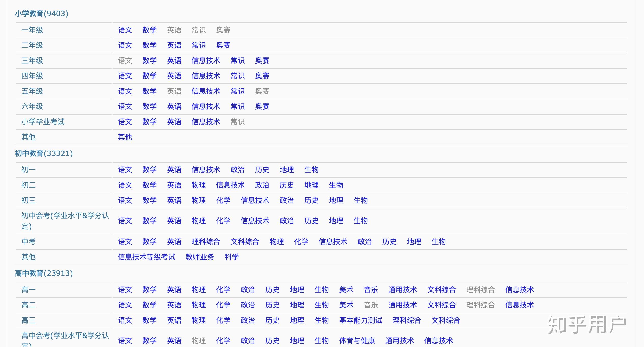Click 信息技术 in the 小学毕业考试 row
Screen dimensions: 644x347
pyautogui.click(x=206, y=122)
